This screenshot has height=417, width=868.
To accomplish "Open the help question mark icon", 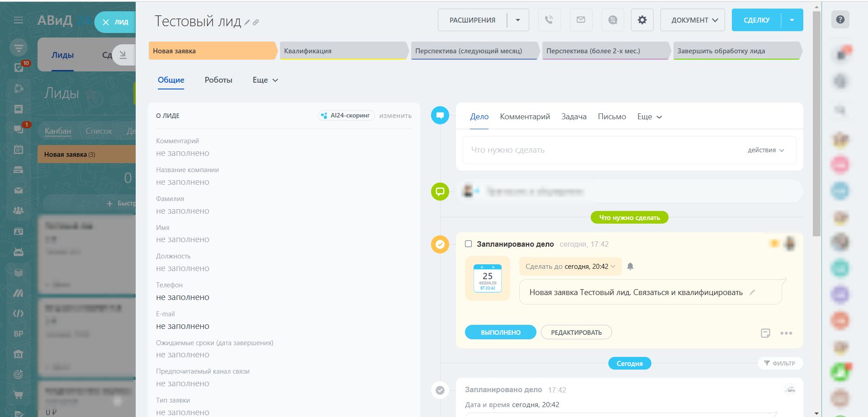I will click(840, 19).
